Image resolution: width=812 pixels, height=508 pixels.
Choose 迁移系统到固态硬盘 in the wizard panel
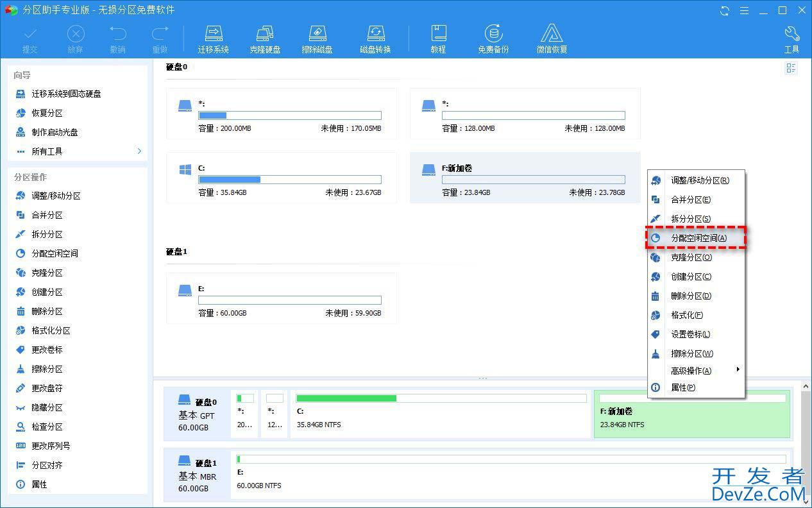coord(66,94)
